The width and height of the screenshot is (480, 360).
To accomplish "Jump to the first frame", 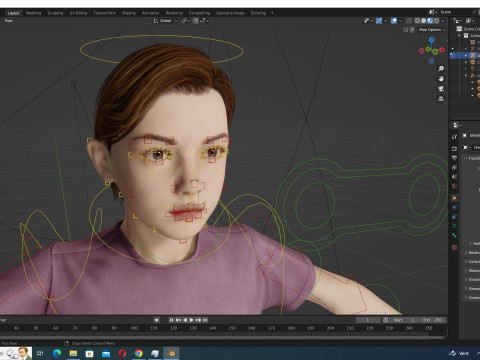I will click(x=171, y=320).
